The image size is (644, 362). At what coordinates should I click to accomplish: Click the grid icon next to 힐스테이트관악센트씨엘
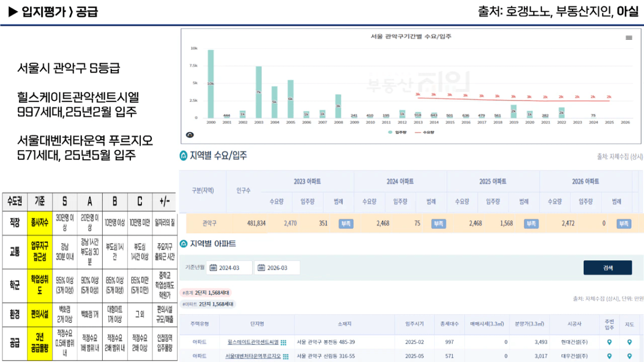pyautogui.click(x=283, y=342)
